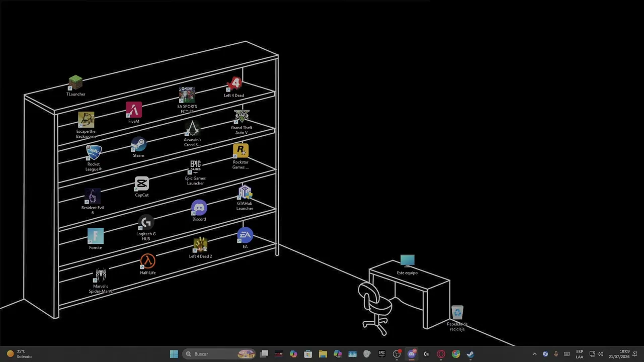Open the Windows Start menu
Screen dimensions: 644x362
(174, 354)
